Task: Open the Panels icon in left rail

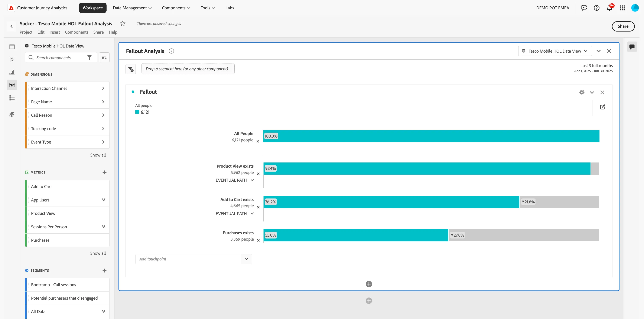Action: tap(12, 47)
